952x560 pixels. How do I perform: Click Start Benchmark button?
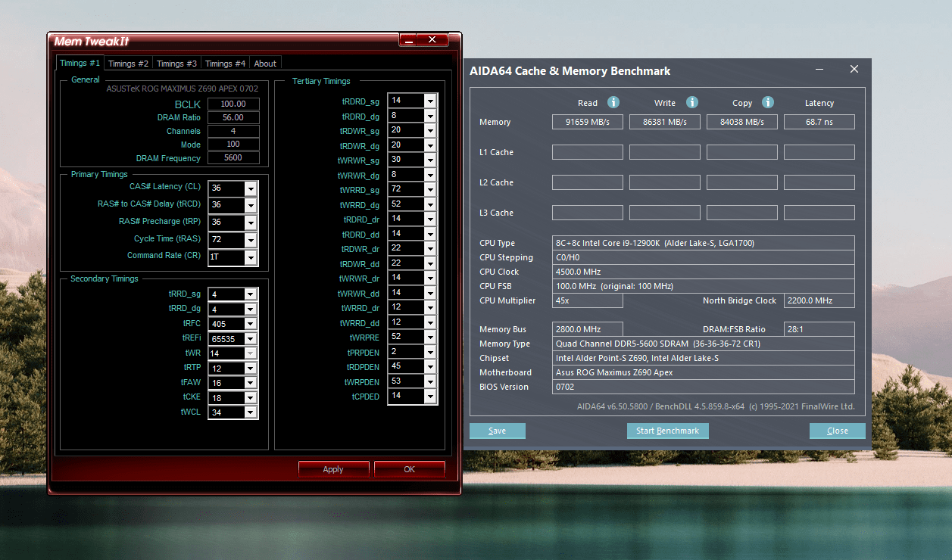667,431
